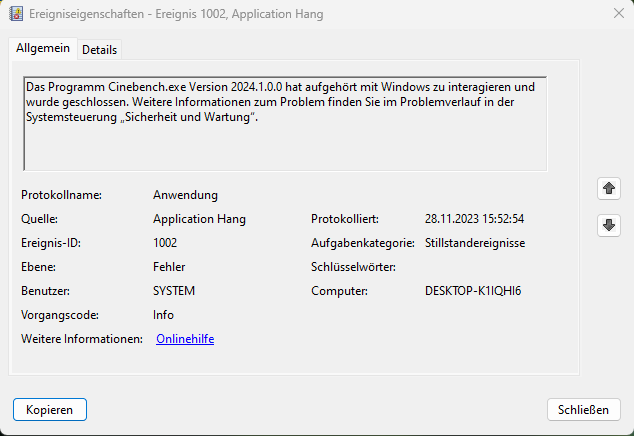
Task: Click the computer name DESKTOP-K1IQHI6
Action: click(473, 291)
